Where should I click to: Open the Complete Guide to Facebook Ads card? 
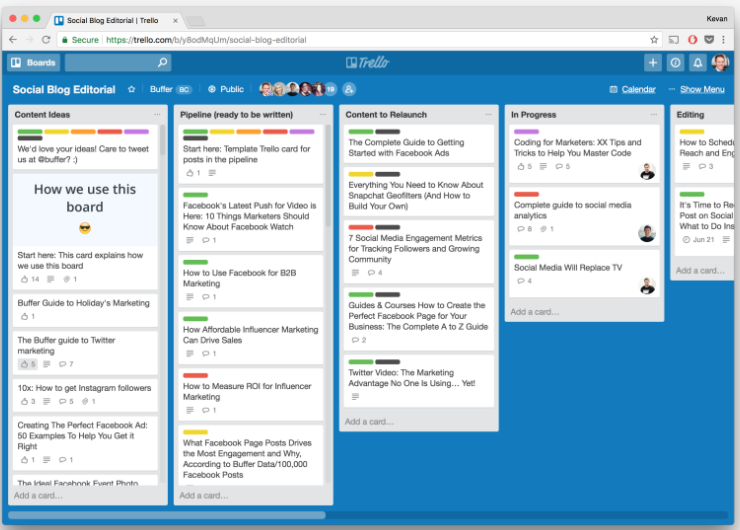pos(419,144)
